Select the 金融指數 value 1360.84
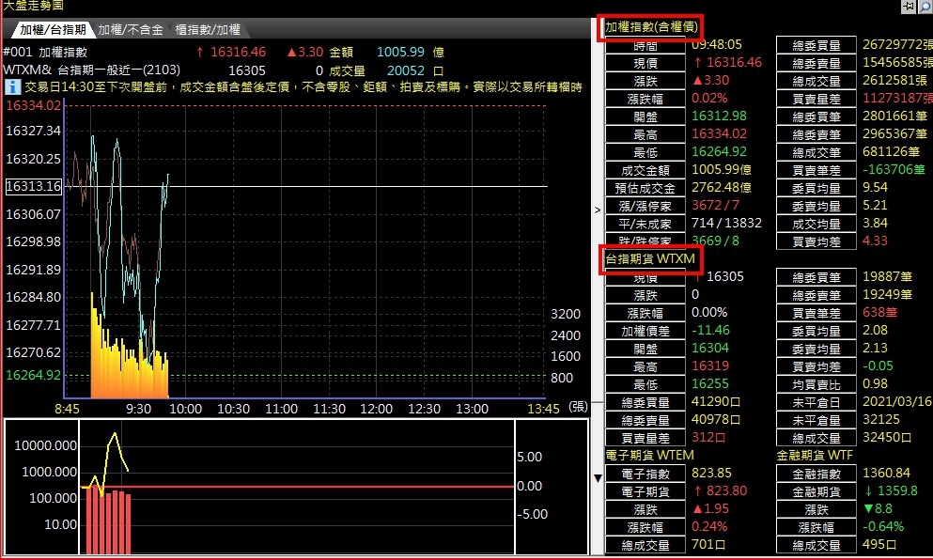Image resolution: width=933 pixels, height=560 pixels. (x=886, y=474)
